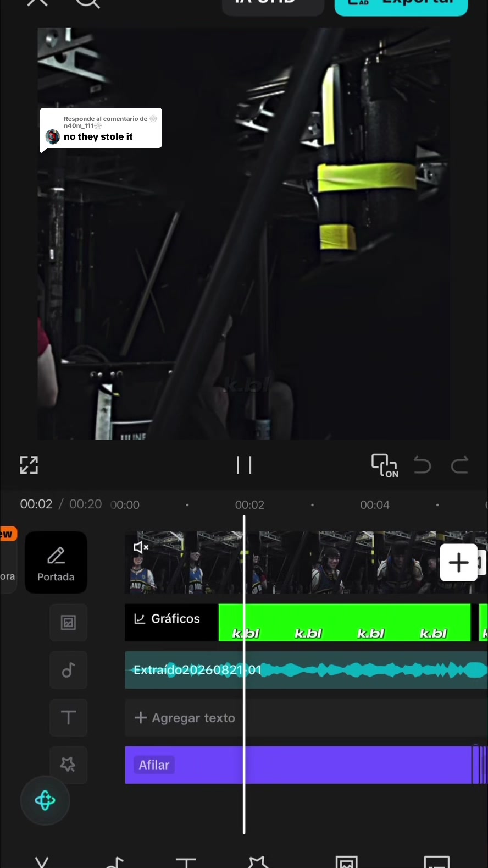Click the 00:02 / 00:20 time readout
Image resolution: width=488 pixels, height=868 pixels.
coord(61,504)
